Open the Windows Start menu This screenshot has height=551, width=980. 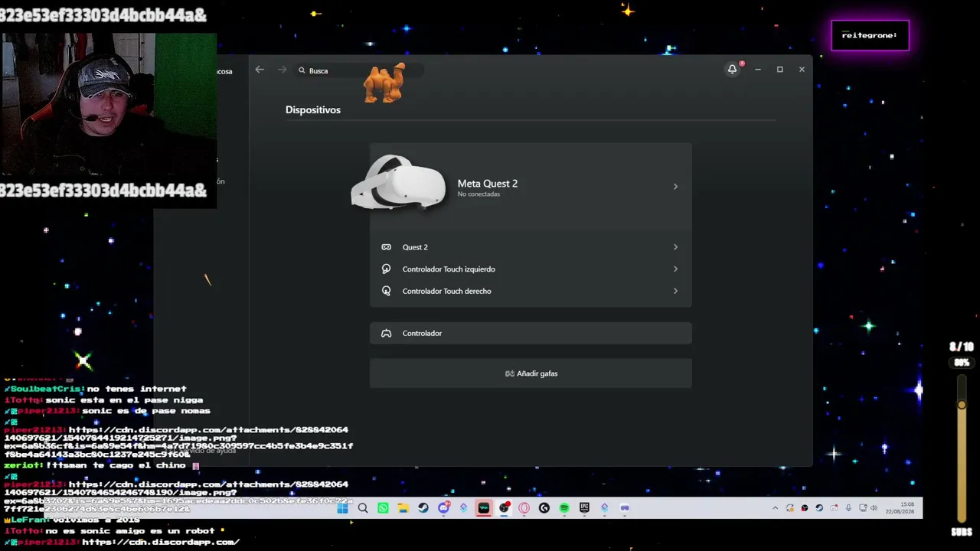[x=343, y=507]
